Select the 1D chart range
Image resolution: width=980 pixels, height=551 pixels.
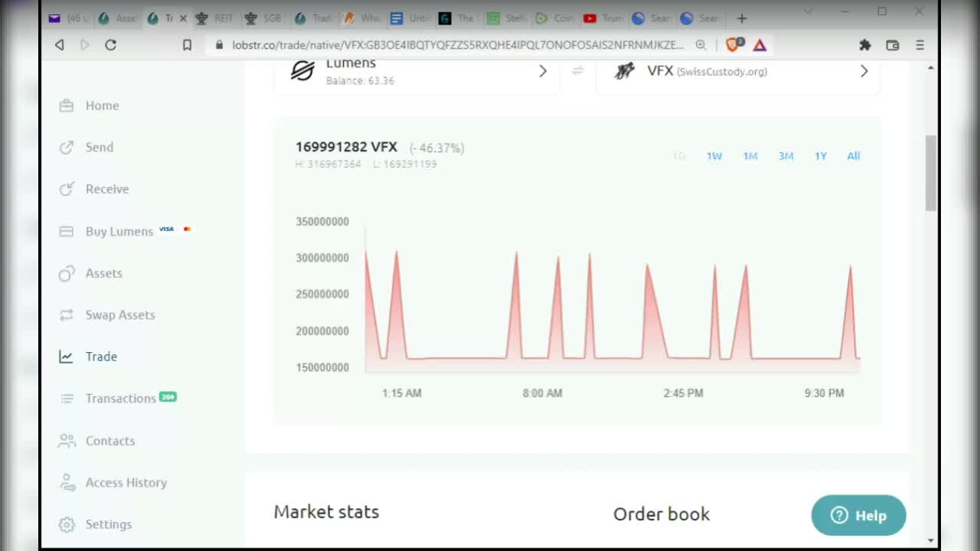pyautogui.click(x=679, y=156)
